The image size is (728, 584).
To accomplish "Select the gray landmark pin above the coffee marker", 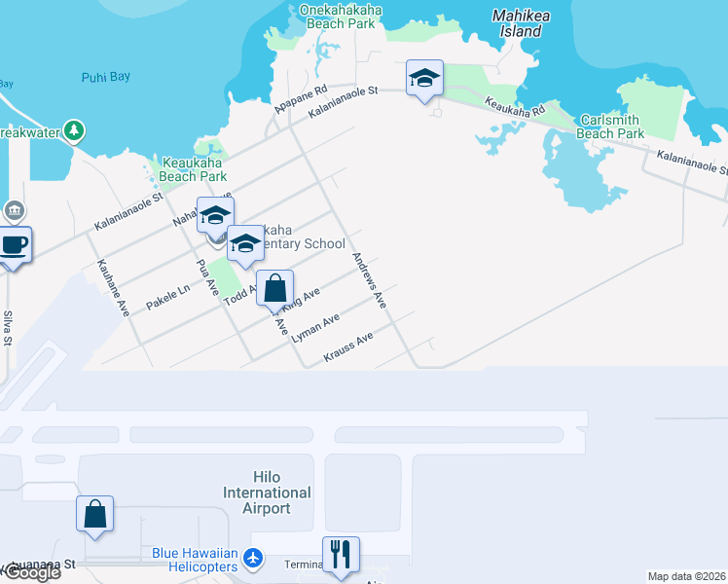I will pyautogui.click(x=15, y=210).
